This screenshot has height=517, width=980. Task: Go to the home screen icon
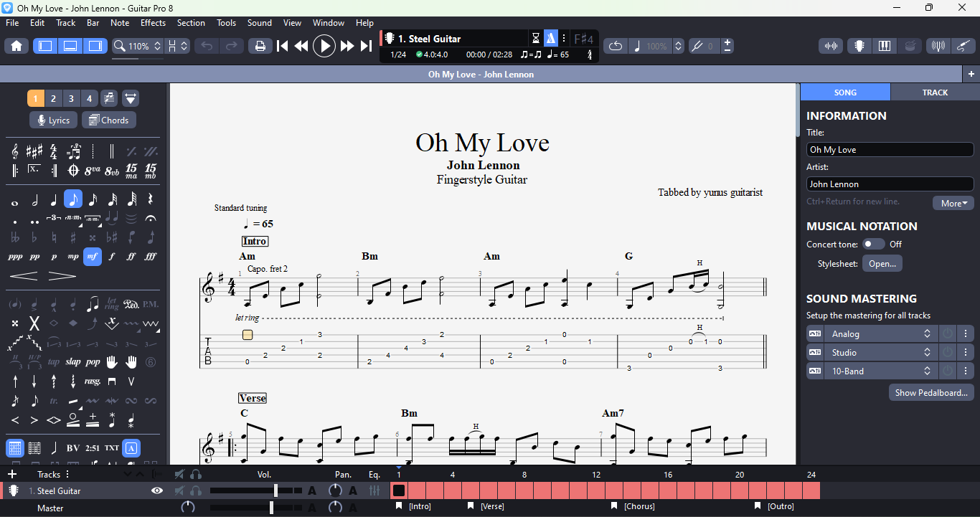point(17,46)
